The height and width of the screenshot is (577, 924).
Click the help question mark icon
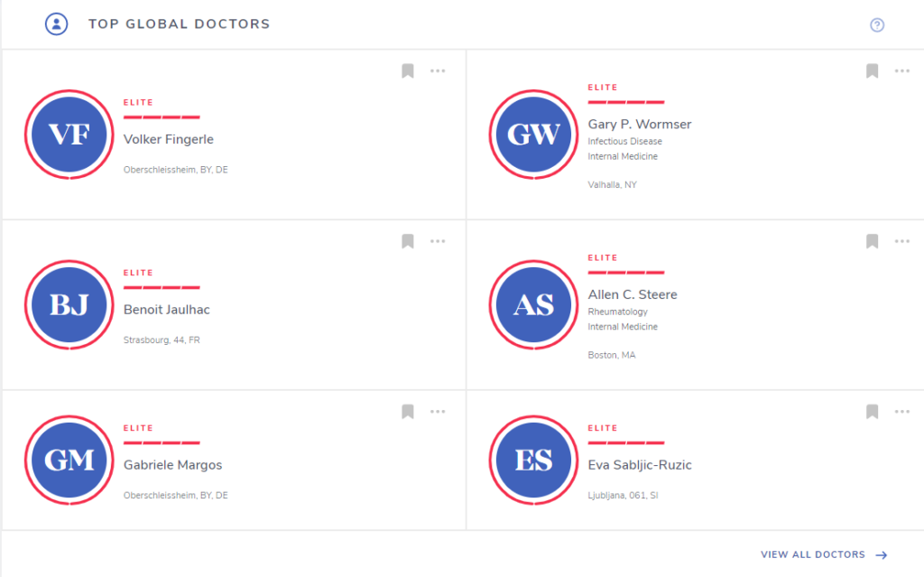877,24
